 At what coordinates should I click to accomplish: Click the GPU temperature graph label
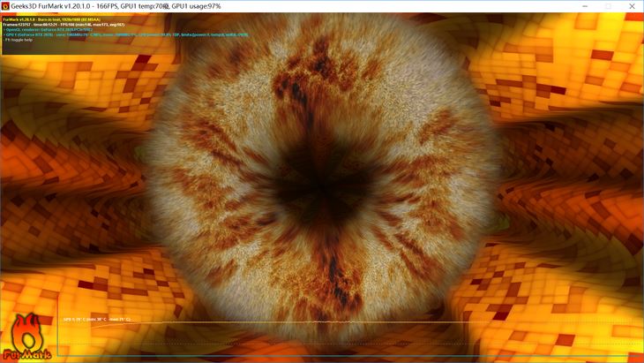(97, 319)
